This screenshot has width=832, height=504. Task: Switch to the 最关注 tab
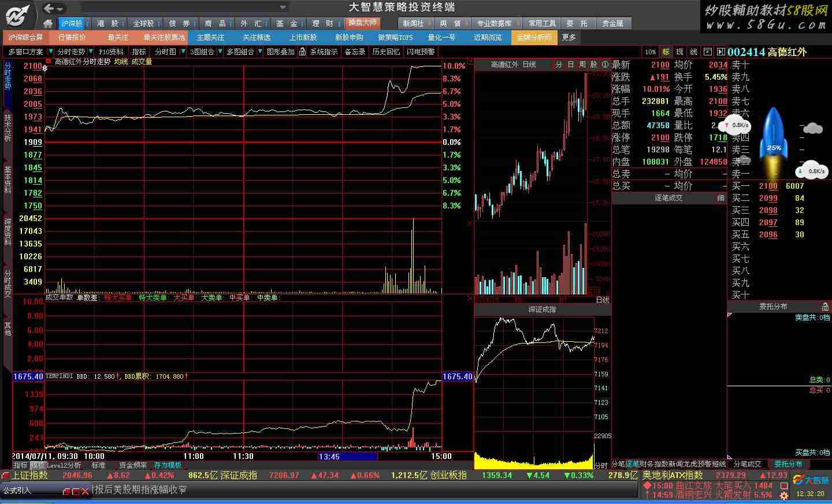118,37
